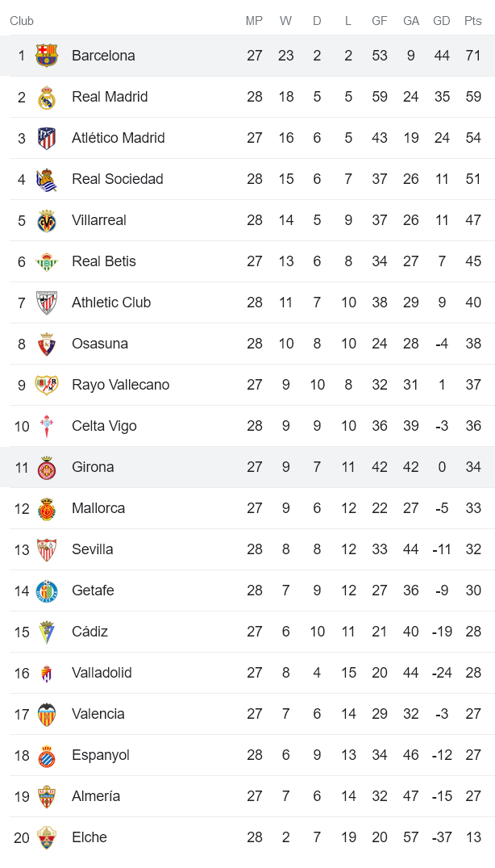The image size is (495, 868).
Task: Click the Club column header
Action: (22, 21)
